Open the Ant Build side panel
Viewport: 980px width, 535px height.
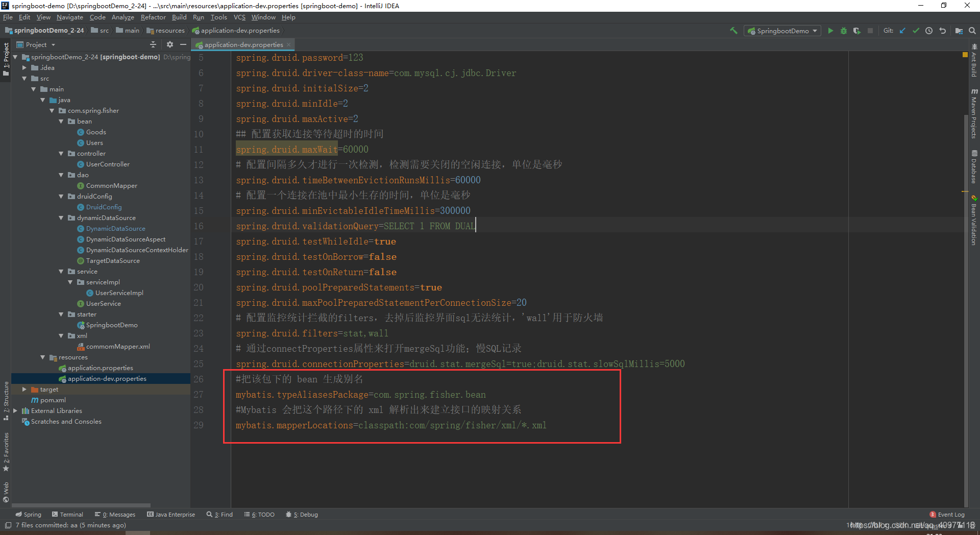point(974,60)
